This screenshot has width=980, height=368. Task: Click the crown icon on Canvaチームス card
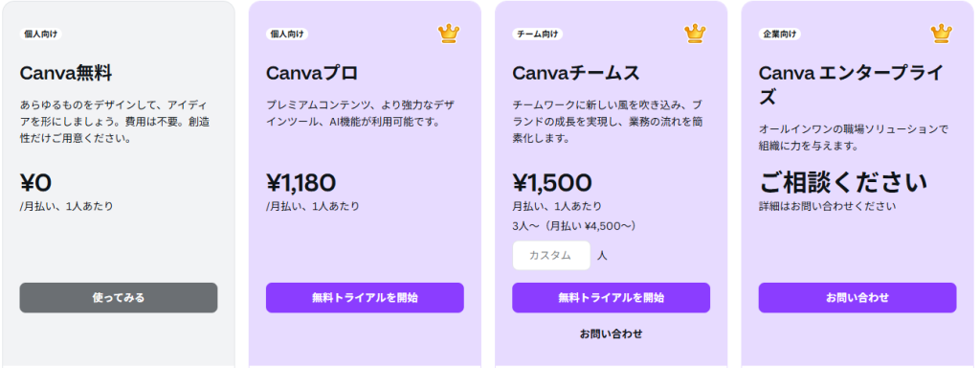pyautogui.click(x=695, y=34)
